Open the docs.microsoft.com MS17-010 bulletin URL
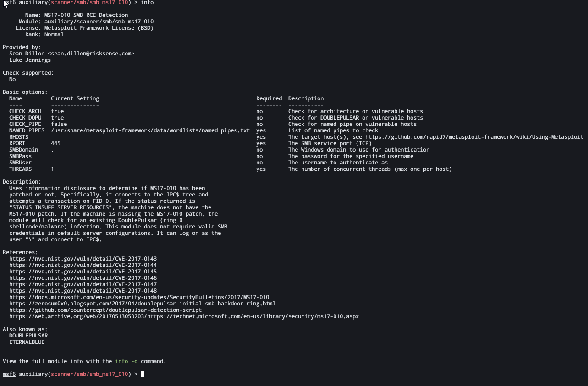The image size is (588, 386). (139, 297)
